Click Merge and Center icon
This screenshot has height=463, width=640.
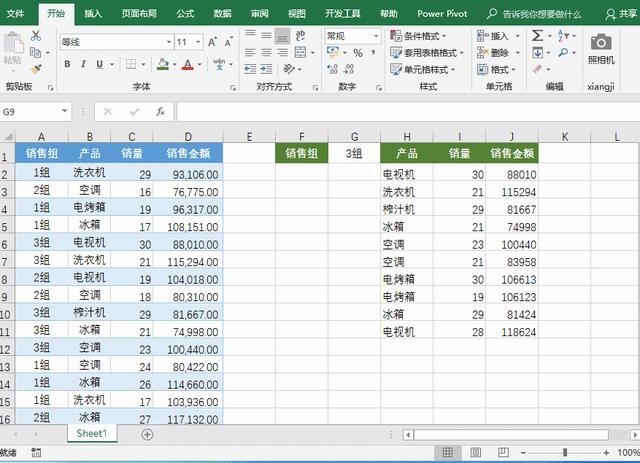pos(300,52)
